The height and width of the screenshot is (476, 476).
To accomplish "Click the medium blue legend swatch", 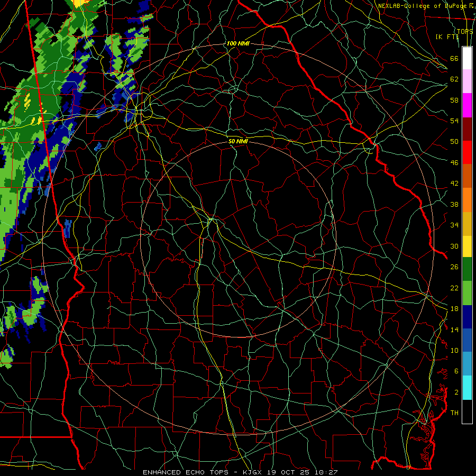I will (x=467, y=340).
